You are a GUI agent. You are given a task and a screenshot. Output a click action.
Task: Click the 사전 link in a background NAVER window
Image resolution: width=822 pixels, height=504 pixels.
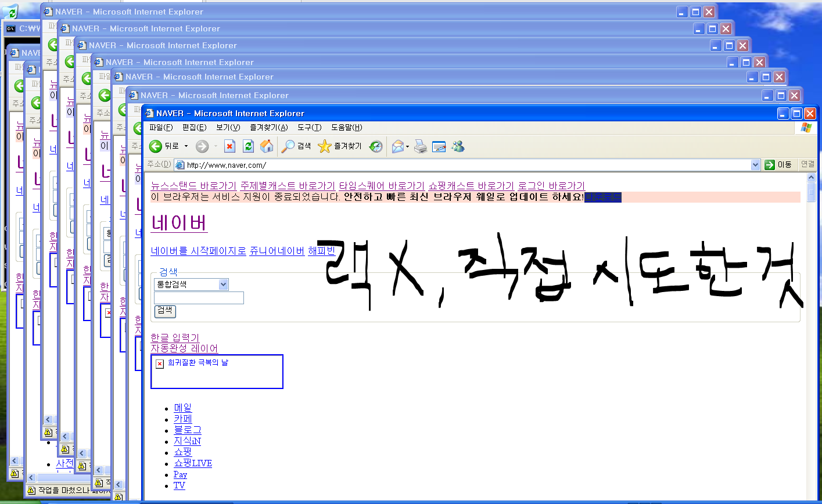64,463
